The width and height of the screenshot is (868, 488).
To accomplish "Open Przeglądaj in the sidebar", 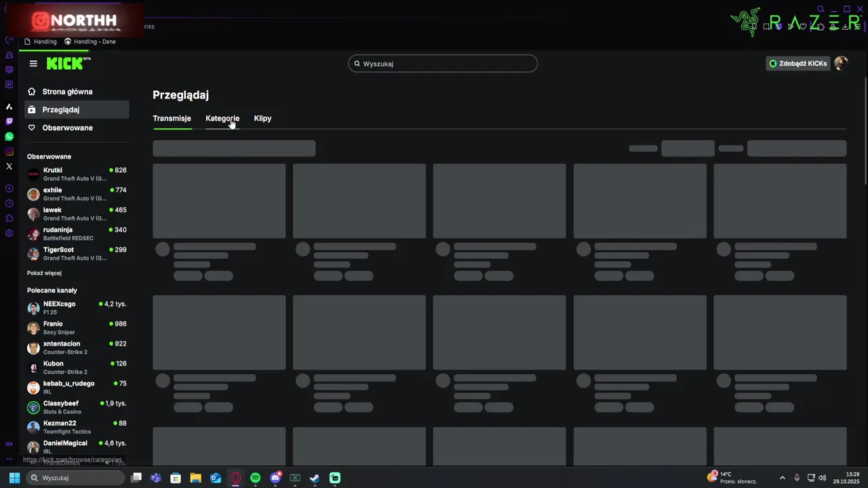I will click(77, 109).
